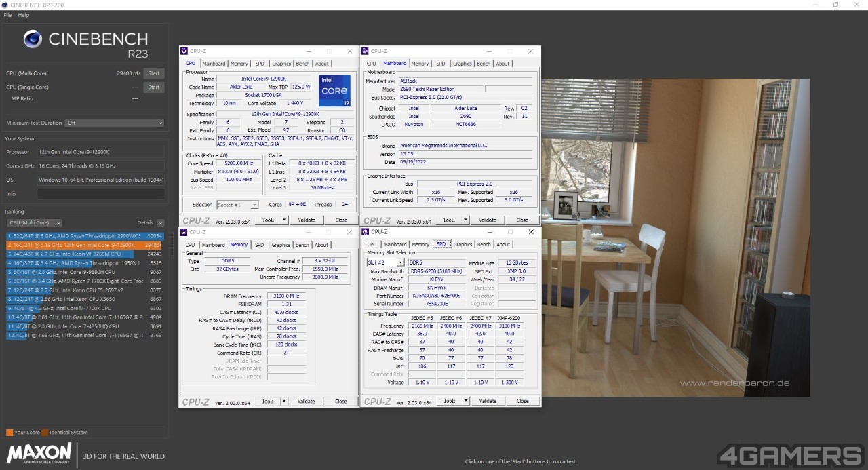Click the Cinebench R23 title bar app icon

5,5
